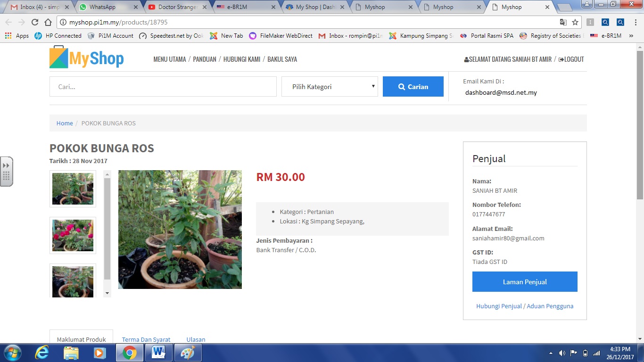The image size is (644, 362).
Task: Bookmark the page with the star icon
Action: tap(575, 22)
